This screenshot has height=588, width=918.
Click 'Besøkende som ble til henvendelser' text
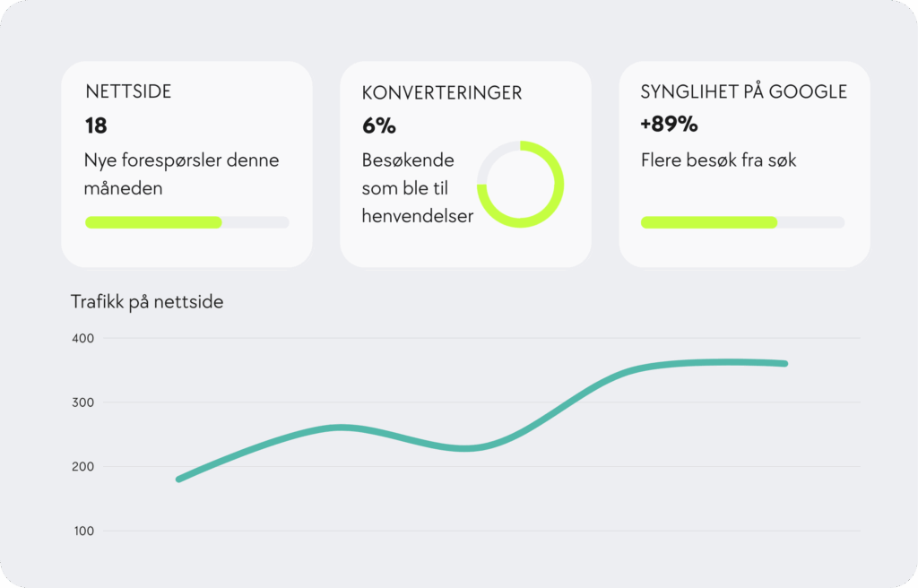tap(417, 188)
